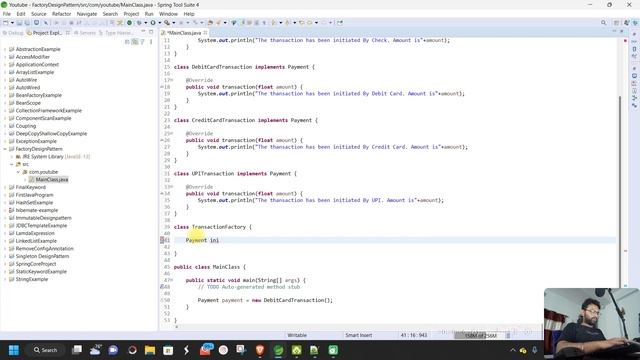The width and height of the screenshot is (640, 360).
Task: Click the Smart Insert status entry
Action: click(358, 336)
